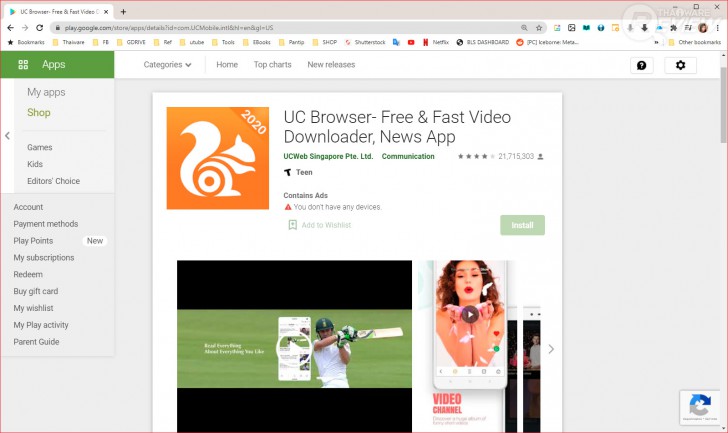Open the Thaiware bookmark folder
Screen dimensions: 728x433
coord(68,42)
